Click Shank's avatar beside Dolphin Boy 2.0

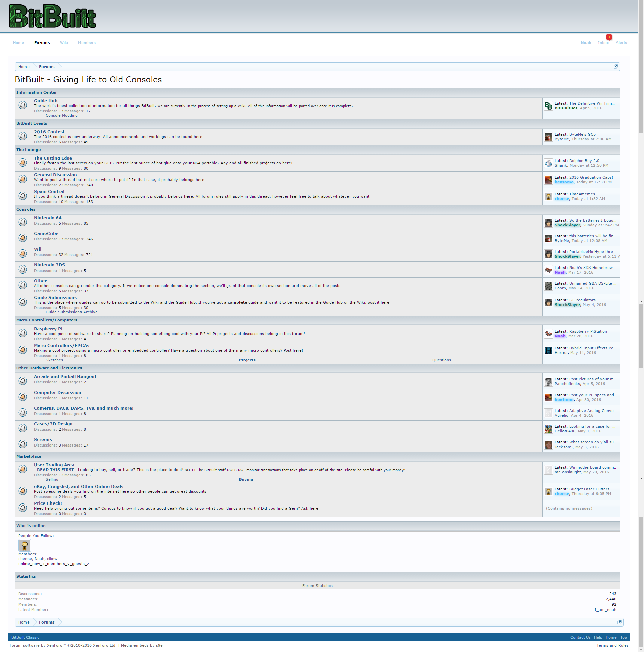pos(548,163)
